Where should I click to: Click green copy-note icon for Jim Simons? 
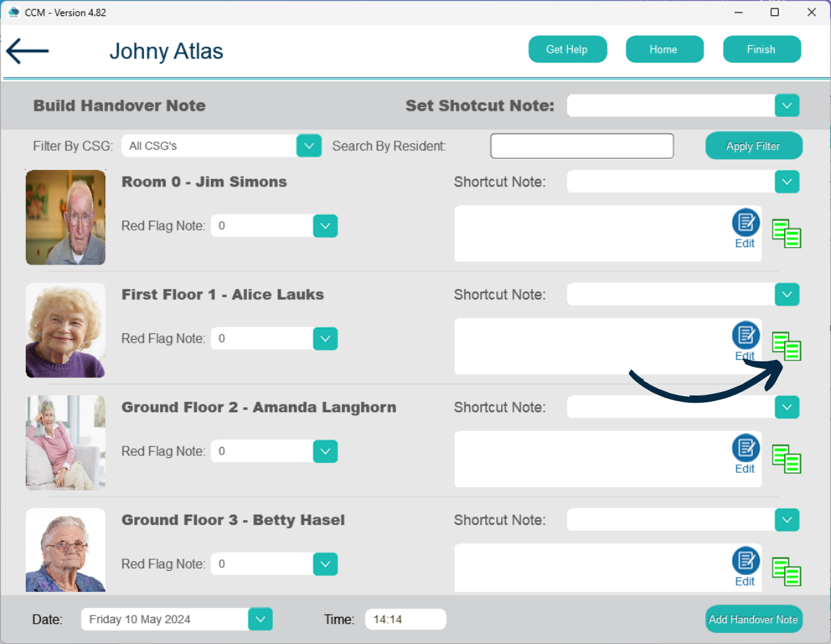786,234
